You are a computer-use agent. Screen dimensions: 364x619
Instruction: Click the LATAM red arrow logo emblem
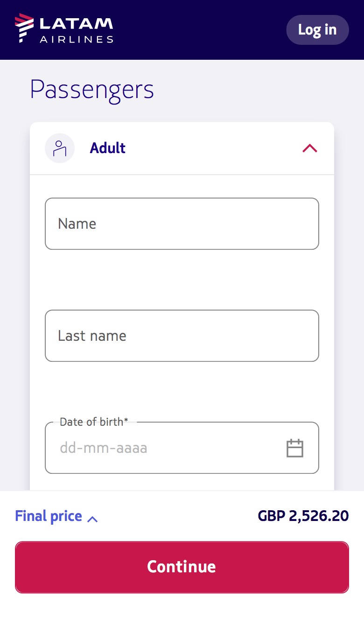coord(24,28)
